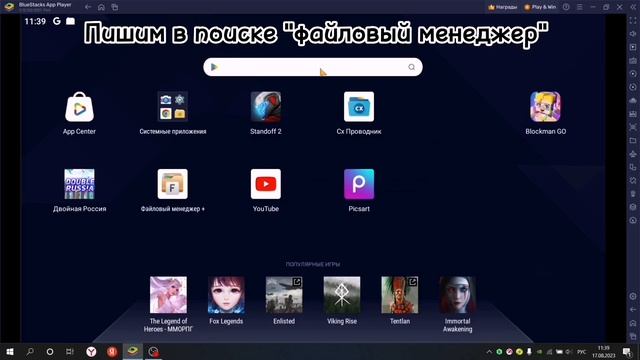Screen dimensions: 640x360
Task: Open Task View on the taskbar
Action: pos(70,351)
